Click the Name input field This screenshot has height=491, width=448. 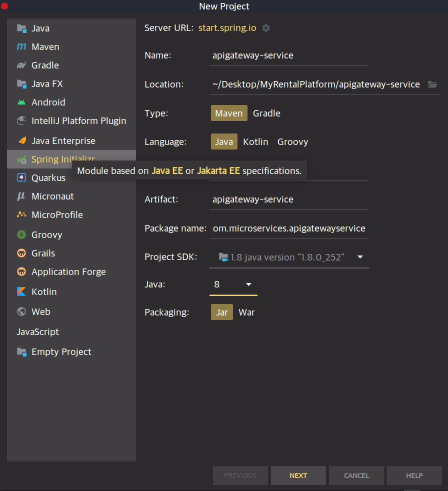click(x=289, y=55)
